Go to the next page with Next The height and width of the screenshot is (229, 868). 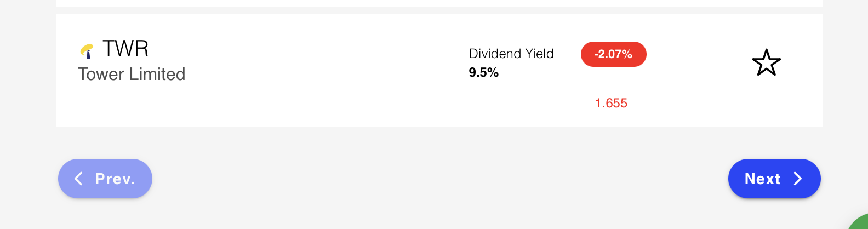(x=774, y=179)
